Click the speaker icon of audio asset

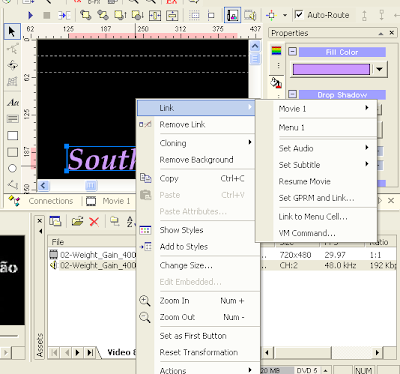tap(53, 265)
